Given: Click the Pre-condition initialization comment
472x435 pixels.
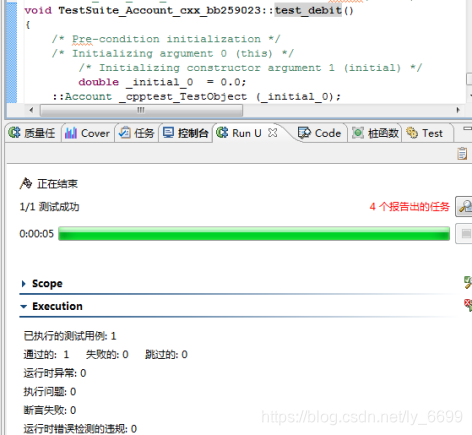Looking at the screenshot, I should click(x=166, y=39).
